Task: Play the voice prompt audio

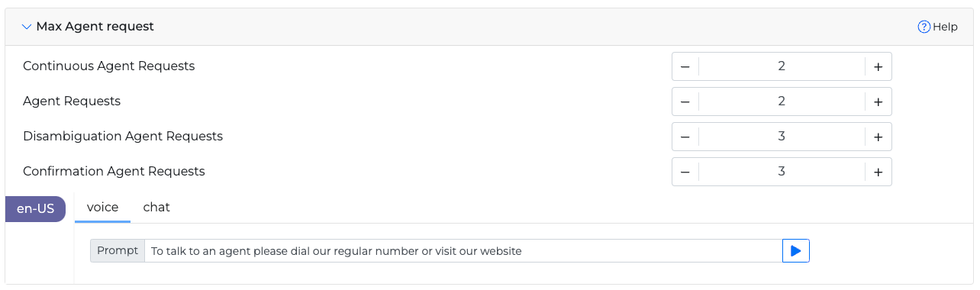Action: click(x=796, y=250)
